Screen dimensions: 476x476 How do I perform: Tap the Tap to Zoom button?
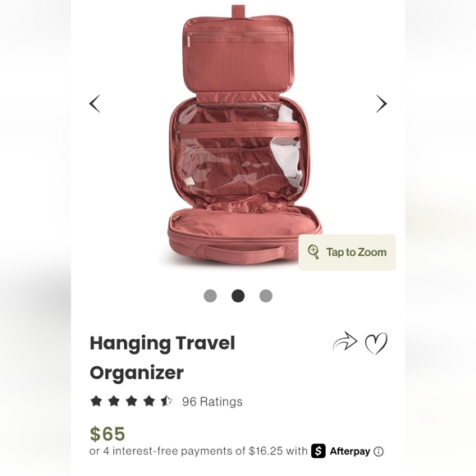(347, 252)
